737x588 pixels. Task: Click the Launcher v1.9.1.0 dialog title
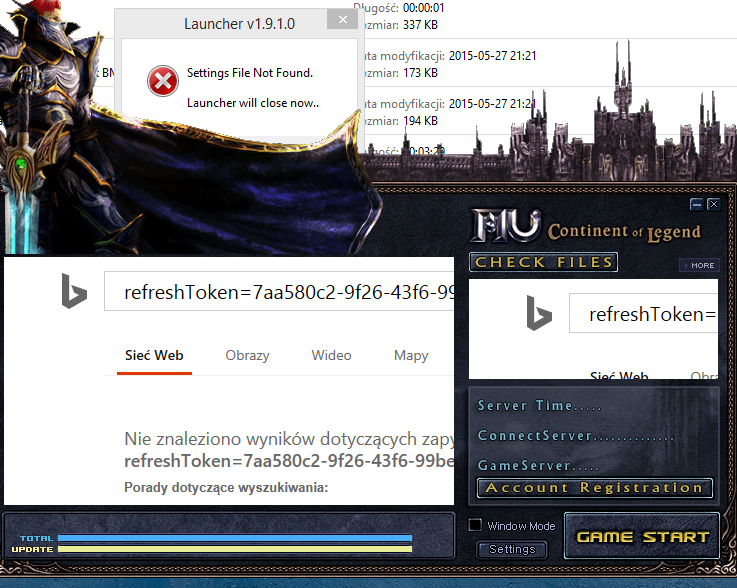click(239, 24)
